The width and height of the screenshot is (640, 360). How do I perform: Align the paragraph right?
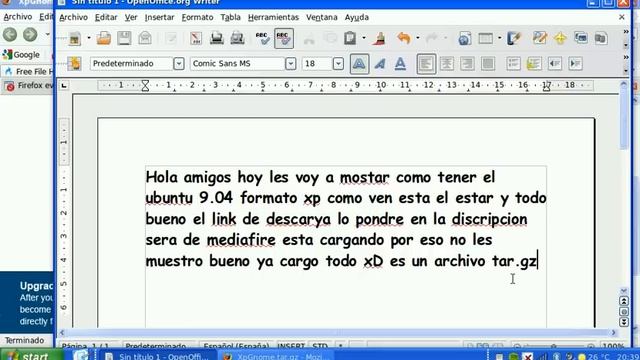click(467, 64)
